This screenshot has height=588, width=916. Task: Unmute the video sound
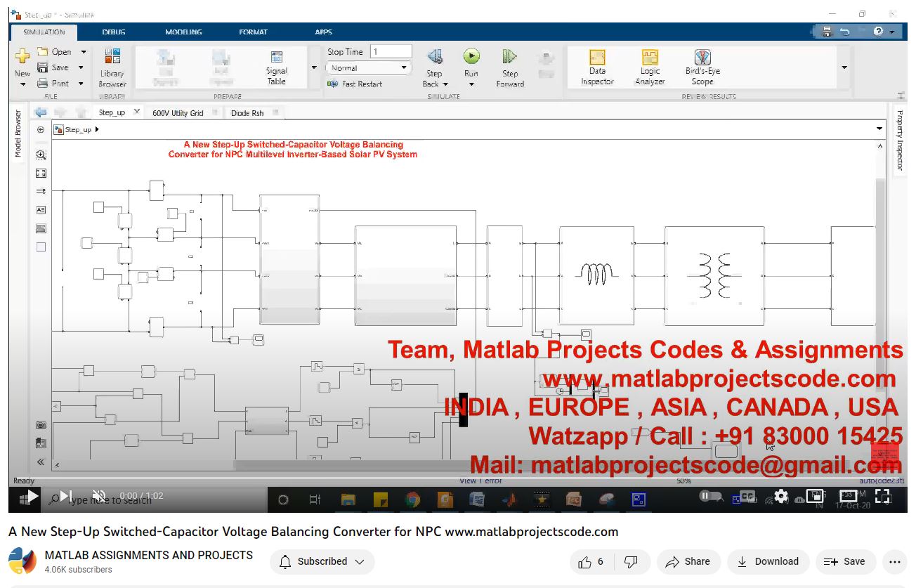(x=99, y=496)
